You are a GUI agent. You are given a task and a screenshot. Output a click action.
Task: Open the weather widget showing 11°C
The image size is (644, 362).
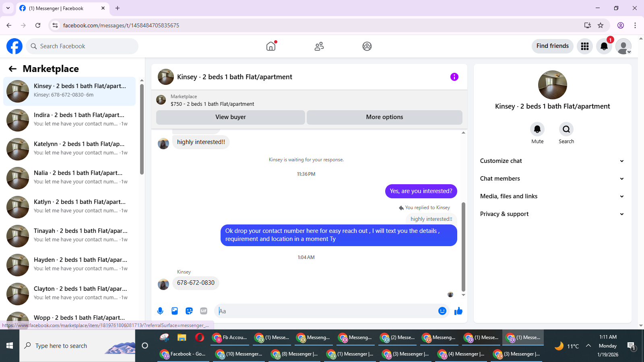coord(567,346)
